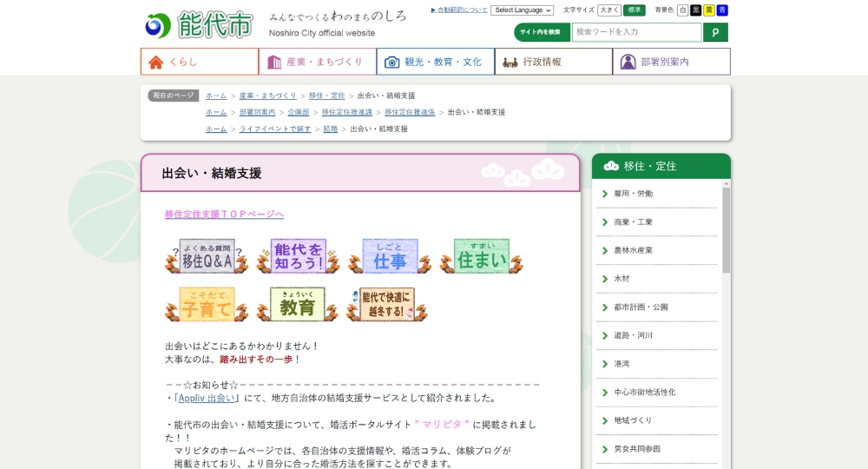
Task: Open 農林水産業 sidebar item
Action: pyautogui.click(x=656, y=250)
